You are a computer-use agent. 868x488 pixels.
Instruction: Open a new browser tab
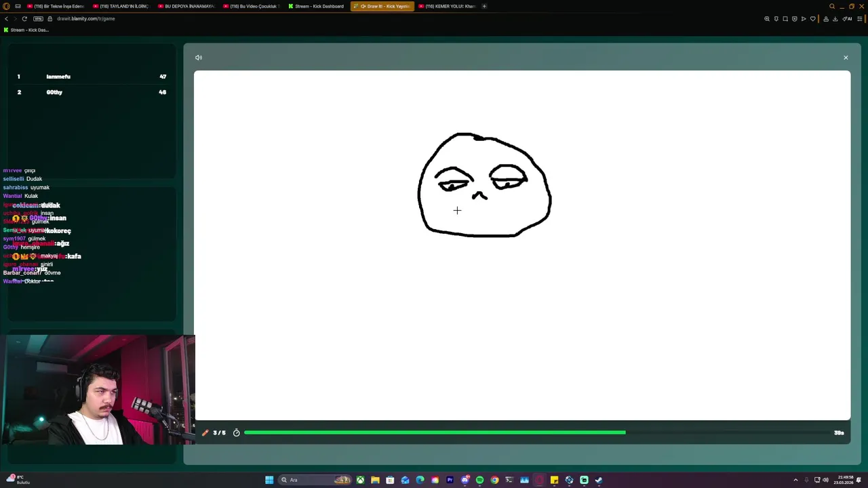coord(484,6)
